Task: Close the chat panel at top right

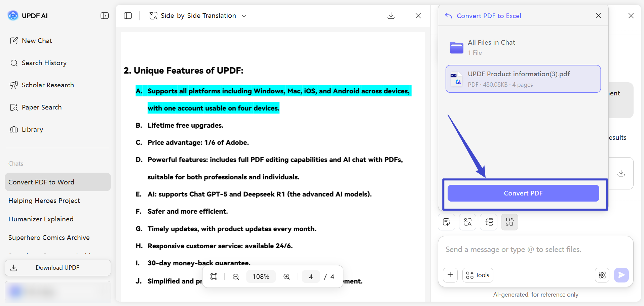Action: [x=631, y=16]
